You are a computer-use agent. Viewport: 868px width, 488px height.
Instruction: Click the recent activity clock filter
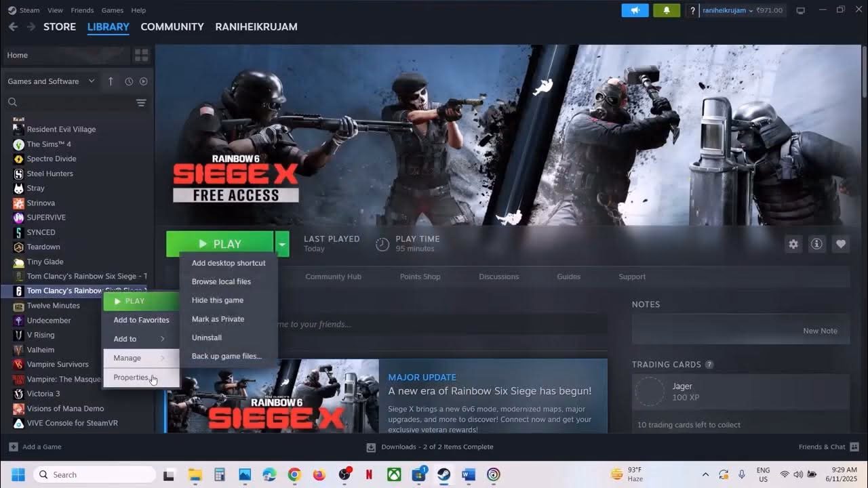[129, 81]
